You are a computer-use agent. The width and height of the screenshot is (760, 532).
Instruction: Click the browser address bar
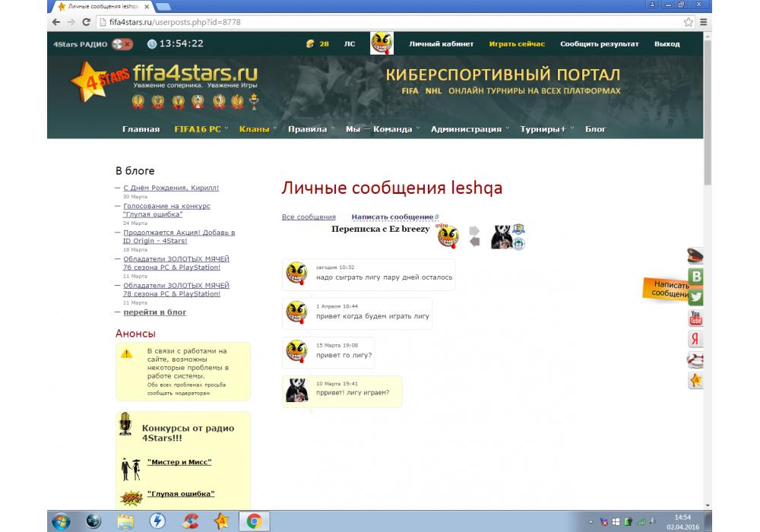tap(380, 22)
